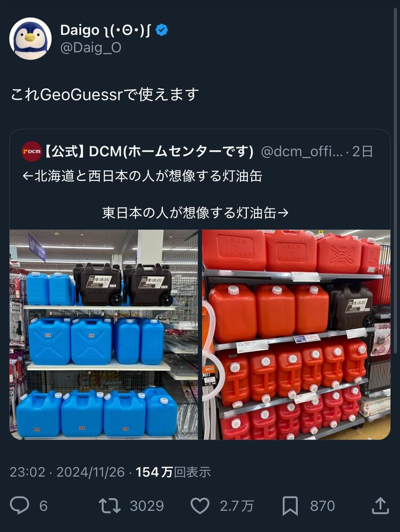Open the 3029 retweet count

coord(147,506)
